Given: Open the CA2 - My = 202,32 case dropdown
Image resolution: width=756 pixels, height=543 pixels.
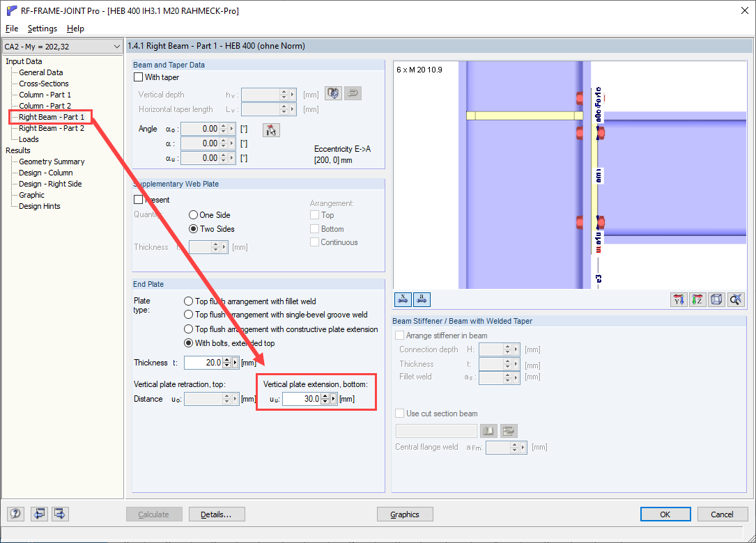Looking at the screenshot, I should tap(62, 47).
